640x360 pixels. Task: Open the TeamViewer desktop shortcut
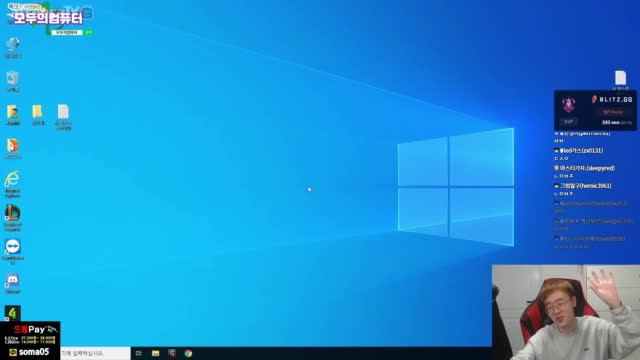(x=13, y=251)
